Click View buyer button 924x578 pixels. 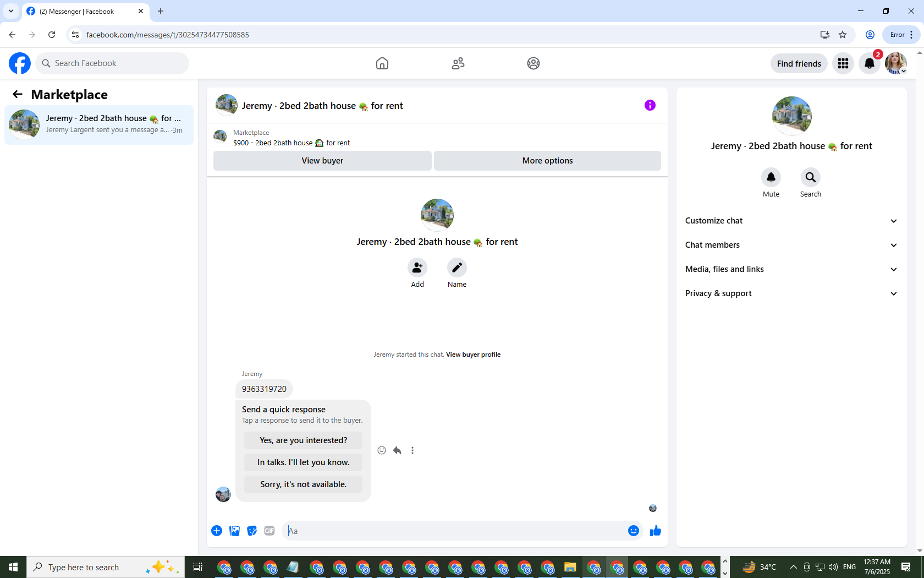(322, 161)
